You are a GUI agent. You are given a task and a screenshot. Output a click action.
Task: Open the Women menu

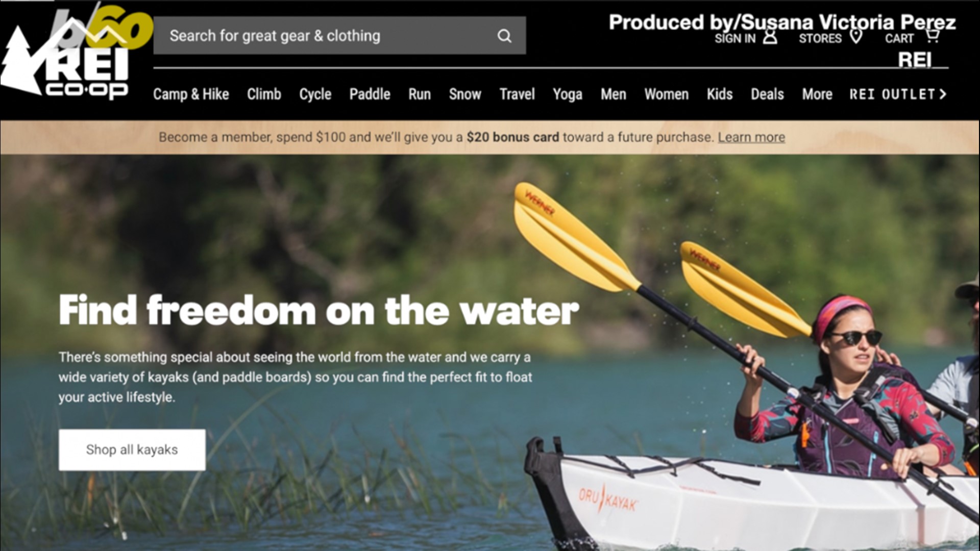pyautogui.click(x=666, y=94)
